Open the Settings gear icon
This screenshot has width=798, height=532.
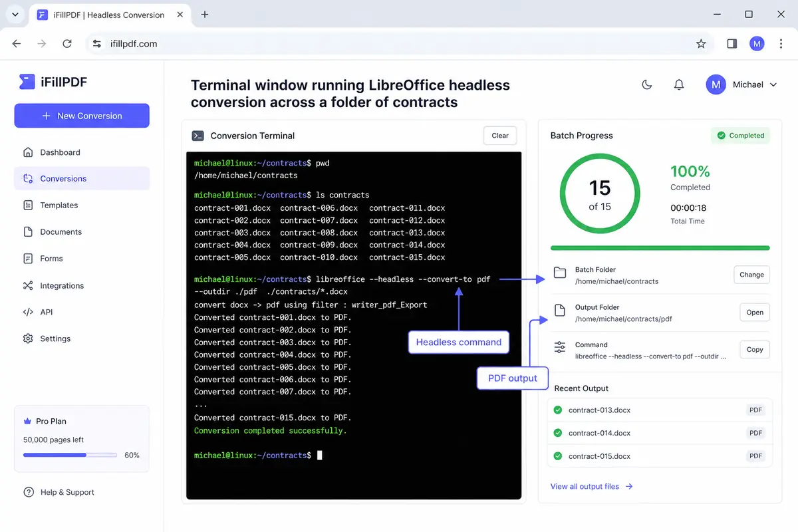[28, 338]
